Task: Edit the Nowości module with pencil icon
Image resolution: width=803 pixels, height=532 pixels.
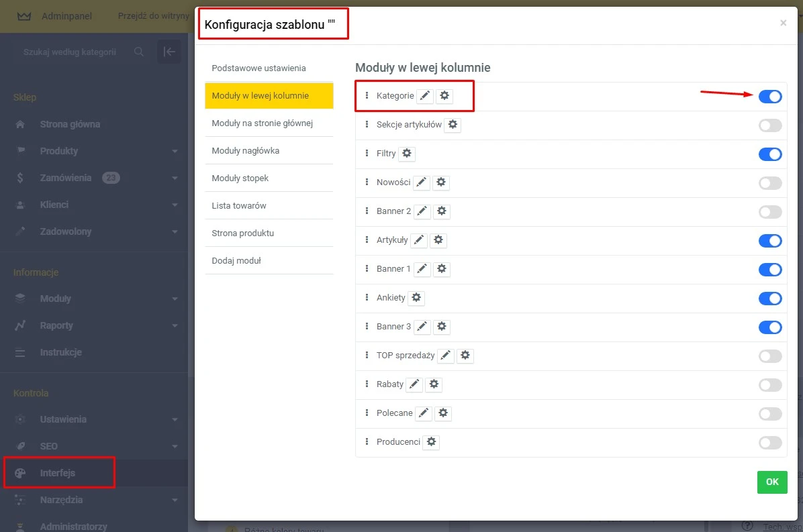Action: click(x=421, y=182)
